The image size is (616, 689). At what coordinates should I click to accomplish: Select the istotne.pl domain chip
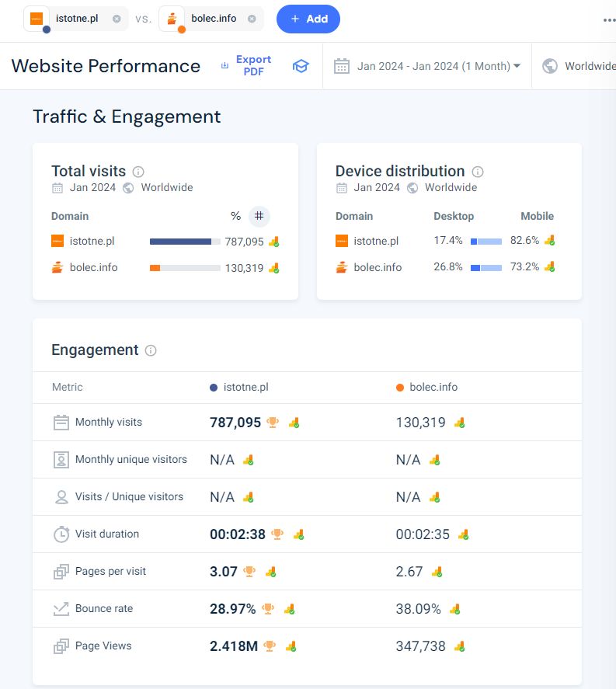(75, 19)
